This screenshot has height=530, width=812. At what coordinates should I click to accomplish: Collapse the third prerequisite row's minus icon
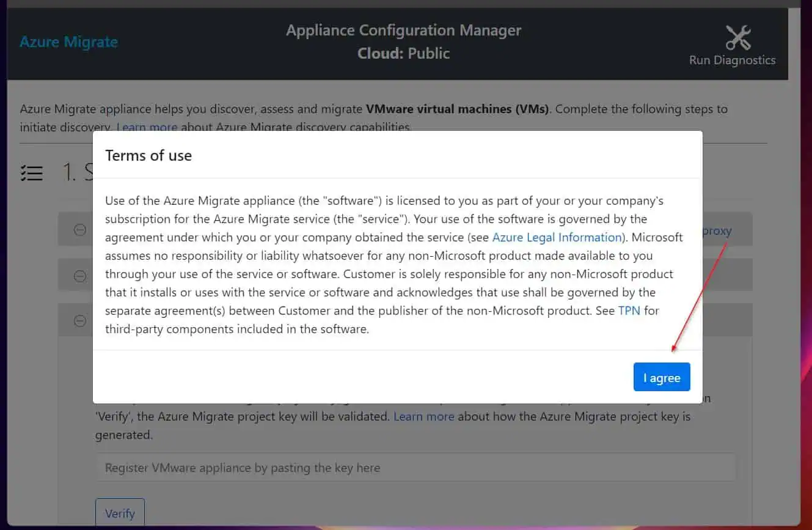click(80, 320)
